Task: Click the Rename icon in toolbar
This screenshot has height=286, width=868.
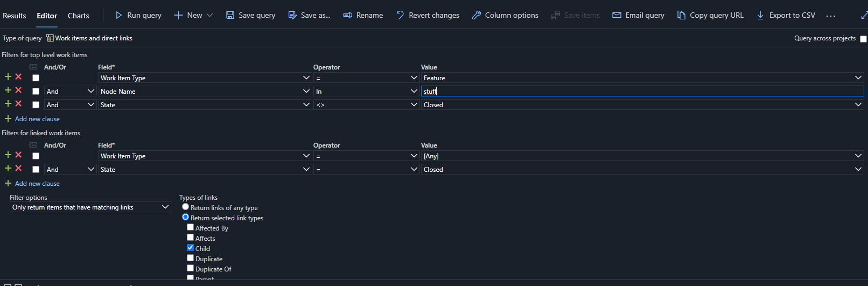Action: (348, 15)
